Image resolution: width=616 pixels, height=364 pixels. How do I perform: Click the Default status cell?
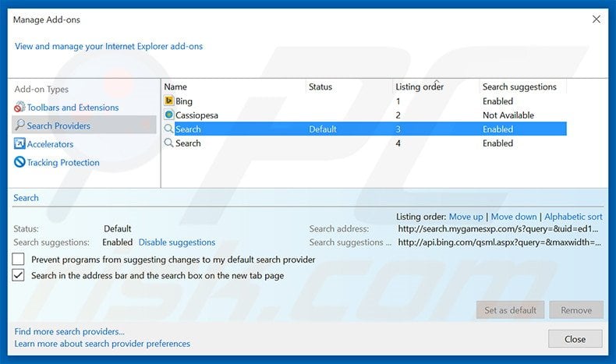(x=323, y=129)
